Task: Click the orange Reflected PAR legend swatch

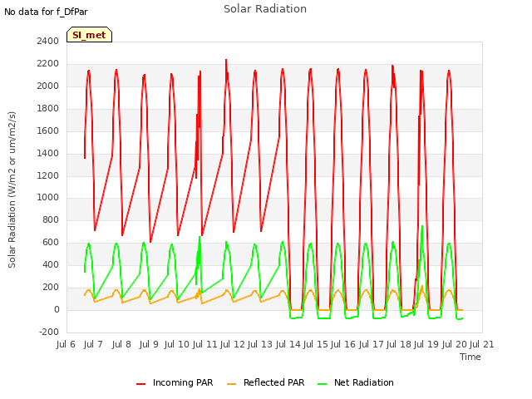Action: [231, 384]
